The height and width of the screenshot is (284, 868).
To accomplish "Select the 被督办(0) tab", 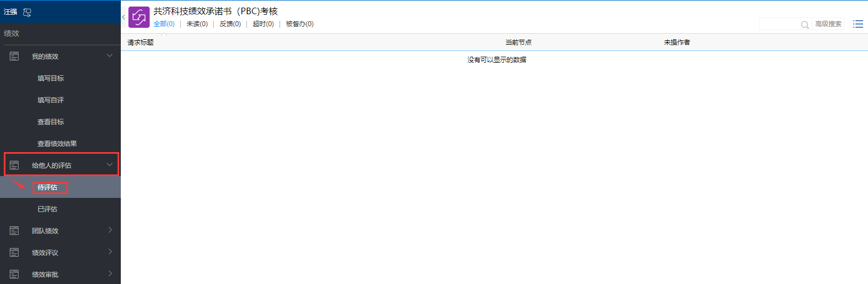I will click(x=299, y=24).
